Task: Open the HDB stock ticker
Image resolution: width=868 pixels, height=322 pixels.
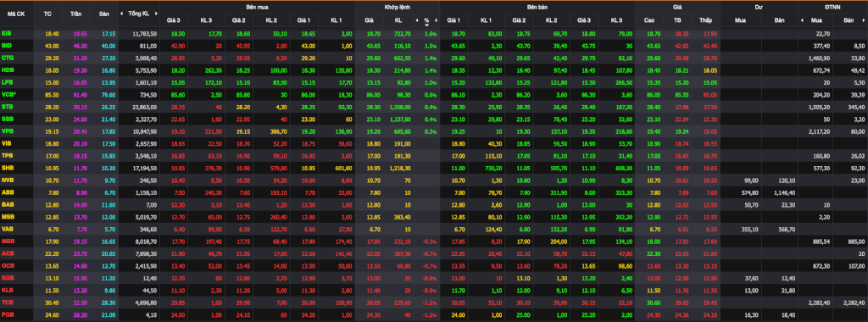Action: point(7,69)
